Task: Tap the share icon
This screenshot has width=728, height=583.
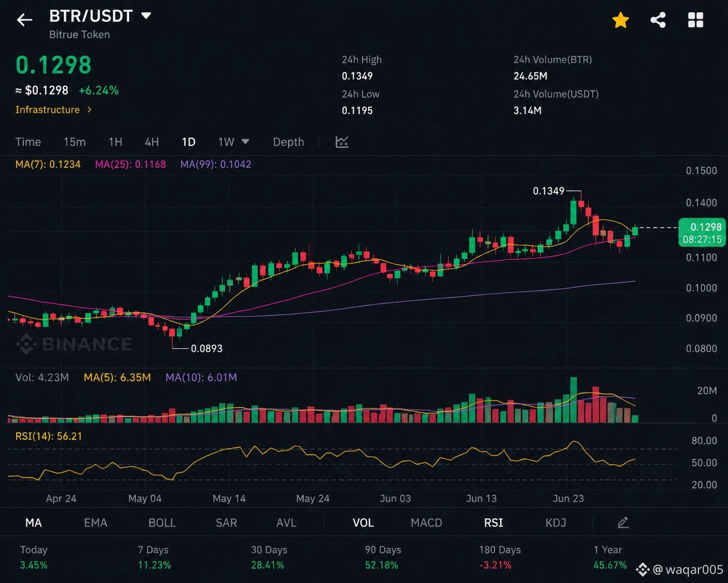Action: pos(658,20)
